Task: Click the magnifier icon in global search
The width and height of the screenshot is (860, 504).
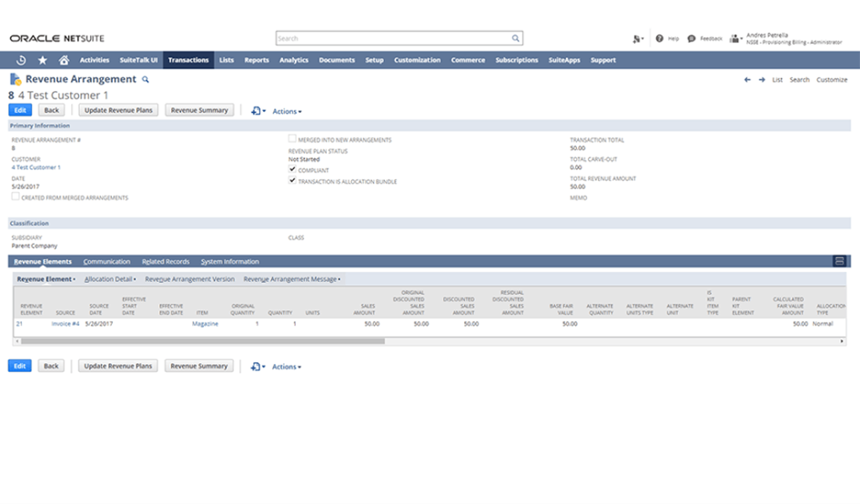Action: [515, 39]
